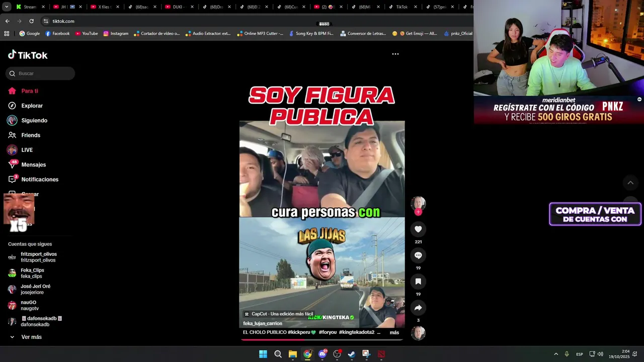Open volume control in system tray

[600, 354]
